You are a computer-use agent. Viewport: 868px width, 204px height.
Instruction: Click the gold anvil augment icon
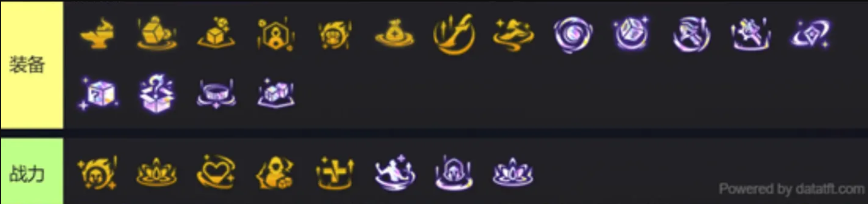click(98, 34)
